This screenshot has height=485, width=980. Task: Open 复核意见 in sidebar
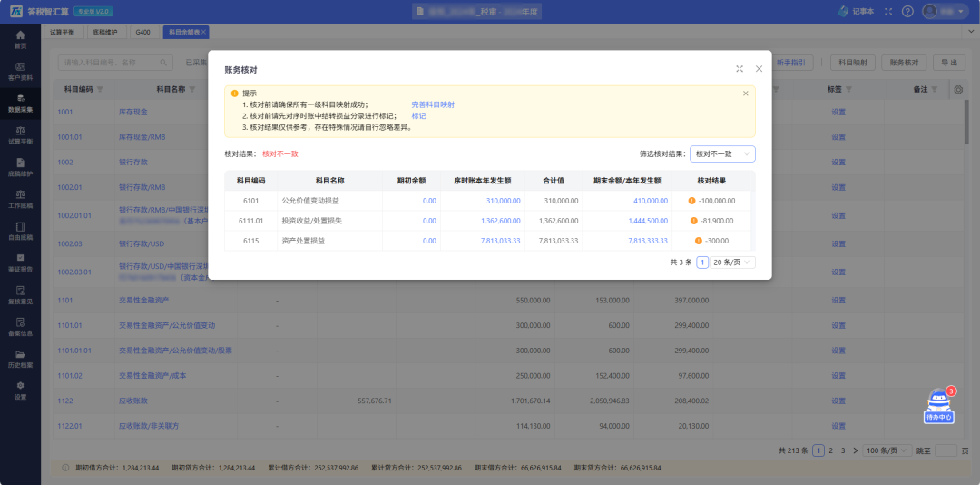coord(21,295)
